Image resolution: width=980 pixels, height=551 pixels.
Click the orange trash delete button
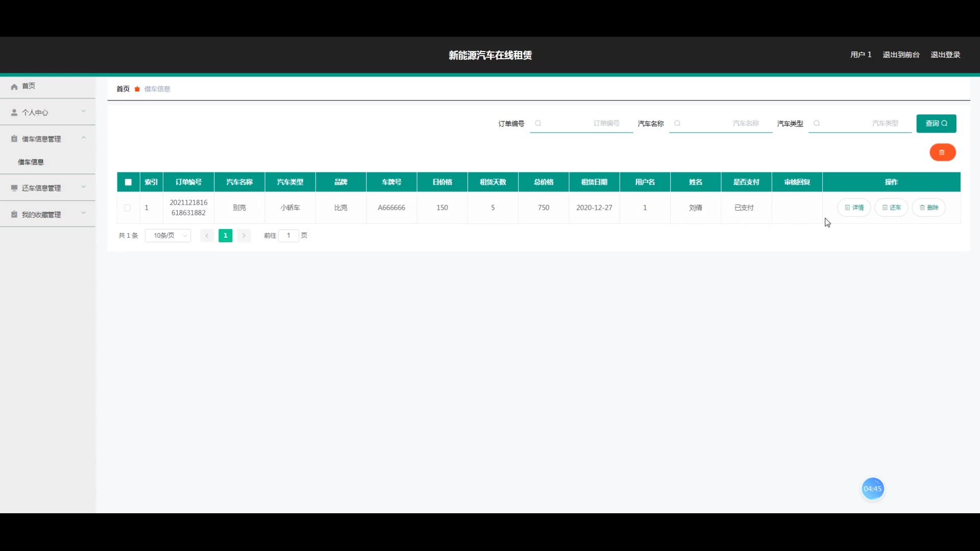point(942,153)
